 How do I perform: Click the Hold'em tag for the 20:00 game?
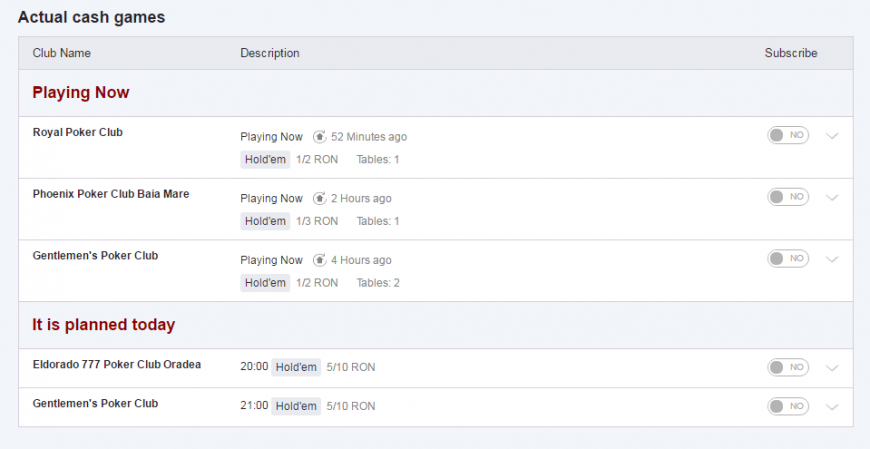pos(296,367)
